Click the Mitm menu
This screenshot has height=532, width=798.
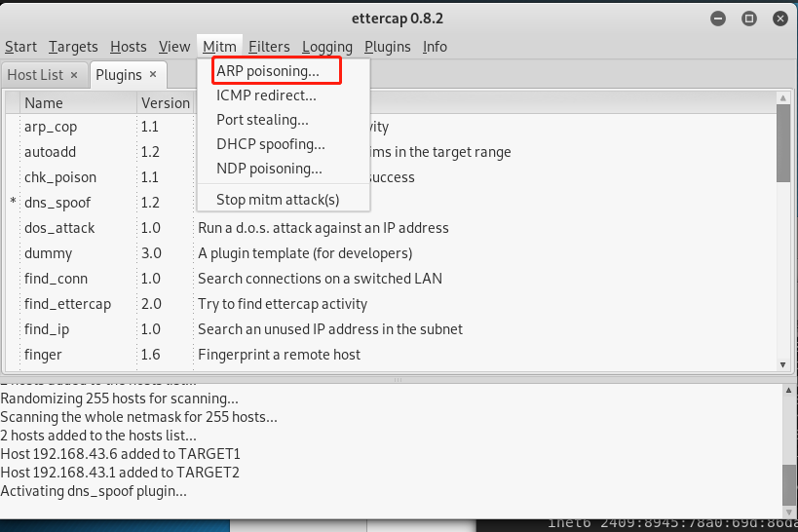[219, 47]
